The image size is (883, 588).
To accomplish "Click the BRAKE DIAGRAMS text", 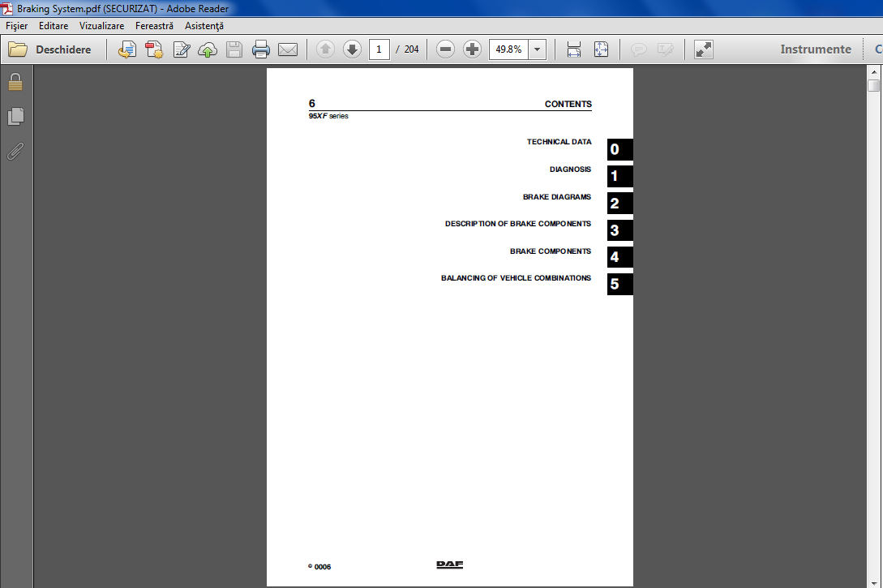I will [557, 197].
